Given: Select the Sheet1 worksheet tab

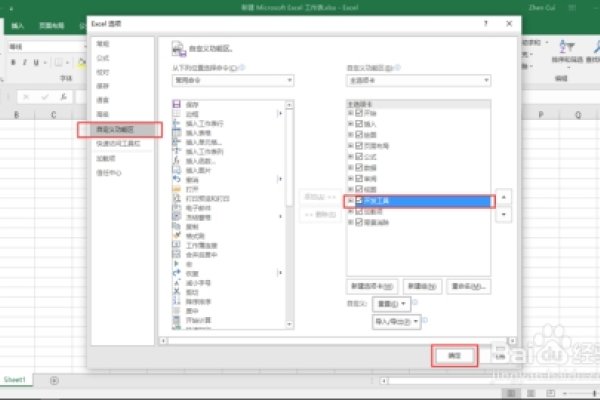Looking at the screenshot, I should coord(15,380).
